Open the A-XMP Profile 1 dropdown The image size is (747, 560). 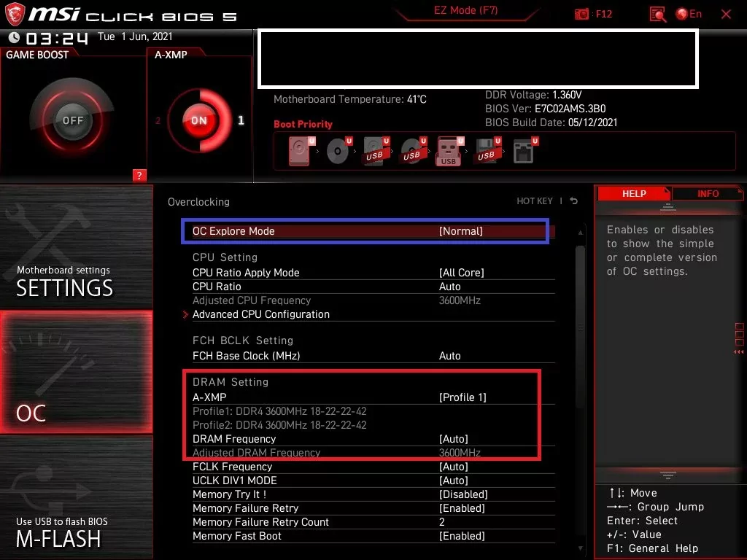point(462,397)
